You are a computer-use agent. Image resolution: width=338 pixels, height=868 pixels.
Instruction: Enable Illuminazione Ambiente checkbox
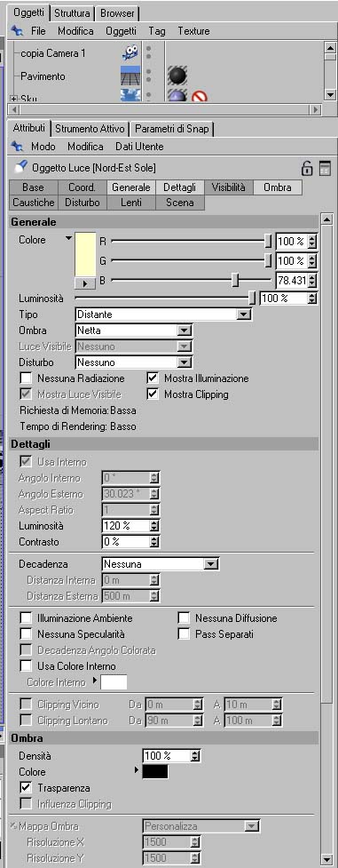pos(26,617)
